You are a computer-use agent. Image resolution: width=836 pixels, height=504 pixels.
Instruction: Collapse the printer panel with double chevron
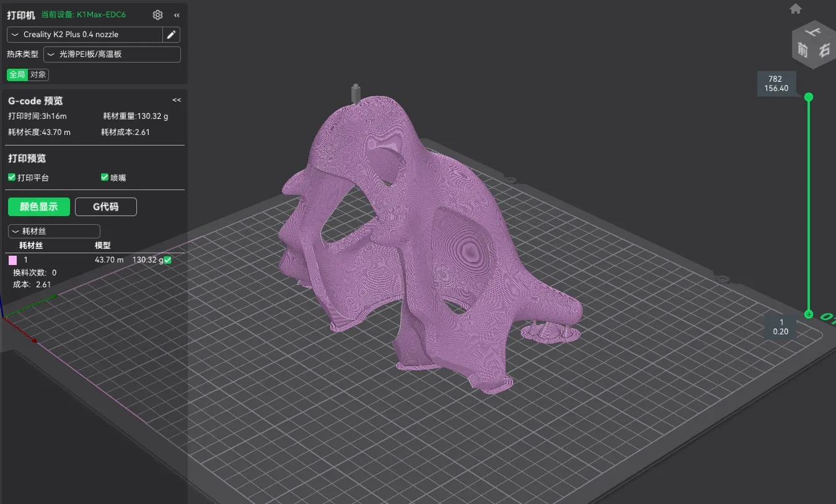click(x=177, y=15)
